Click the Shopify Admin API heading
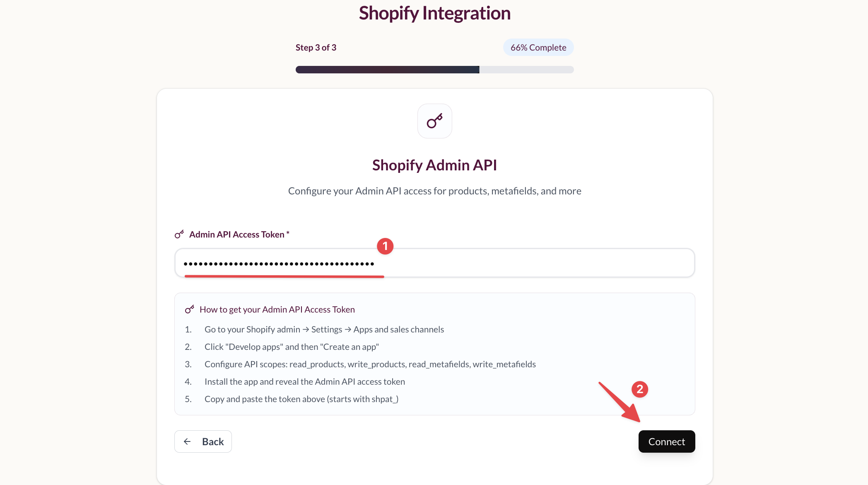The width and height of the screenshot is (868, 485). point(434,165)
